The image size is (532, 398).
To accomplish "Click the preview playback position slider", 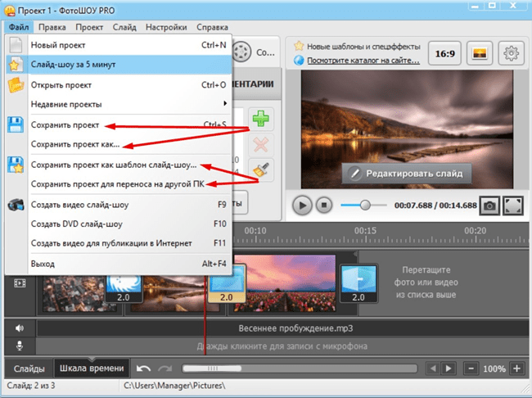I will (363, 205).
